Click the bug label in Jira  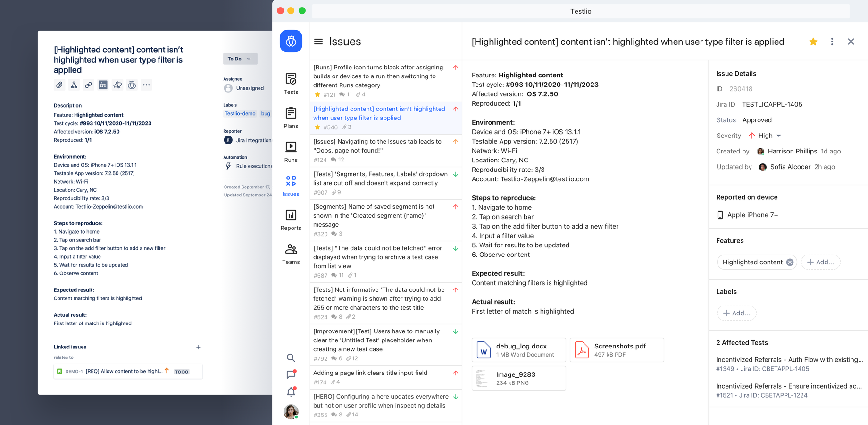266,114
